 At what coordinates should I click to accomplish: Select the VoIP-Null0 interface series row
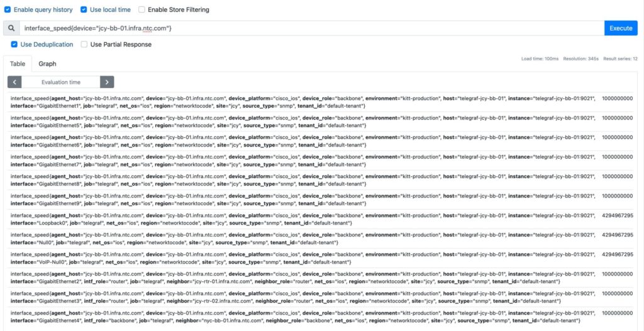click(302, 258)
